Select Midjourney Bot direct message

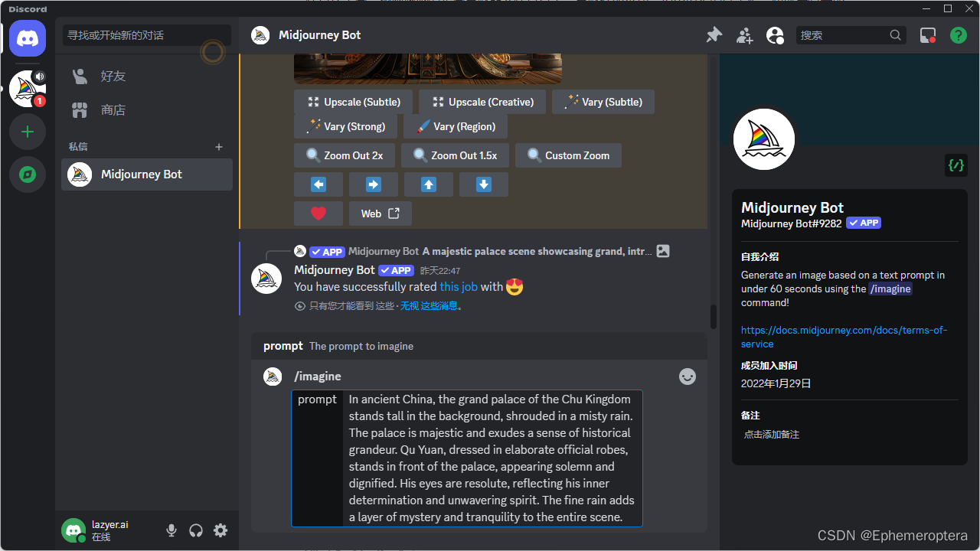pos(147,174)
